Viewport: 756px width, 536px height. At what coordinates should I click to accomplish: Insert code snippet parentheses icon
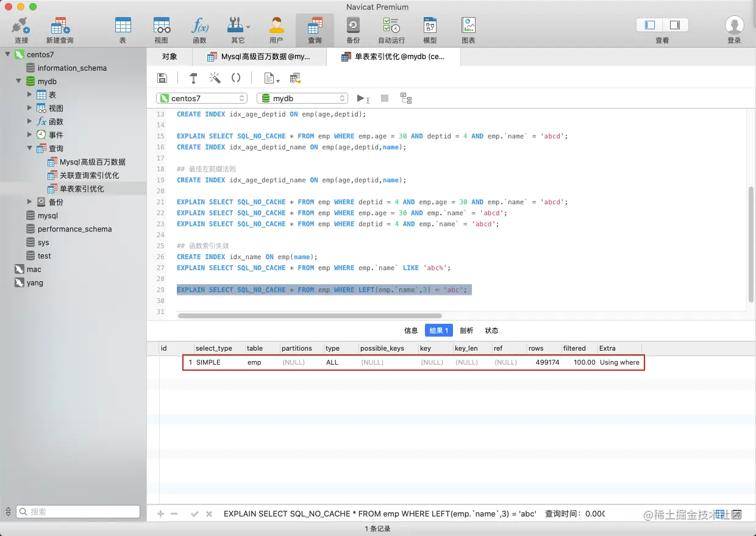click(236, 78)
